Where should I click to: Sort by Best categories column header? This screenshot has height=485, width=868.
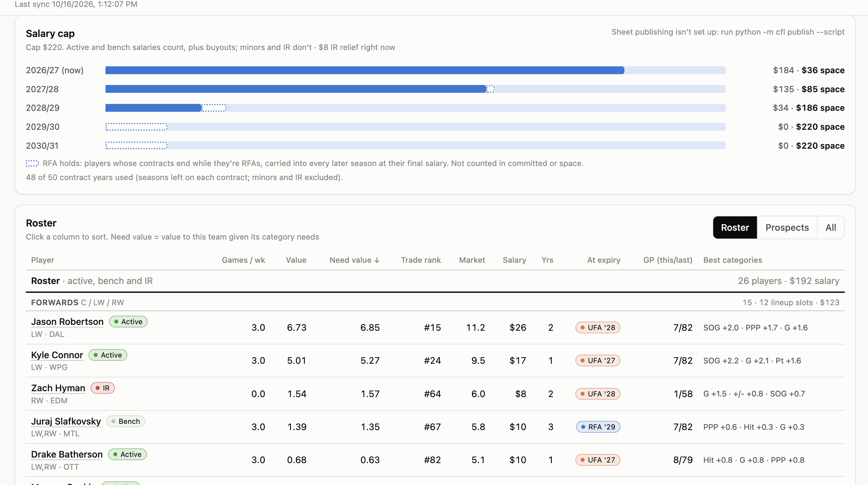click(732, 260)
